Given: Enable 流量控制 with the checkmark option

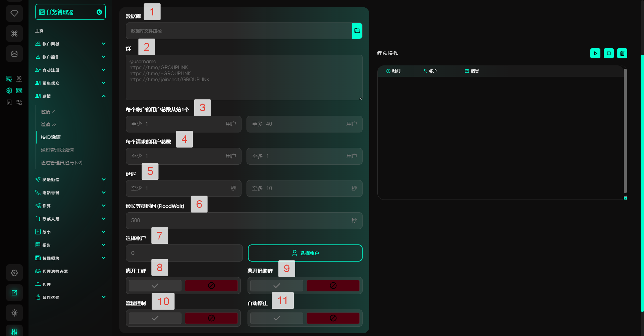Looking at the screenshot, I should coord(155,318).
